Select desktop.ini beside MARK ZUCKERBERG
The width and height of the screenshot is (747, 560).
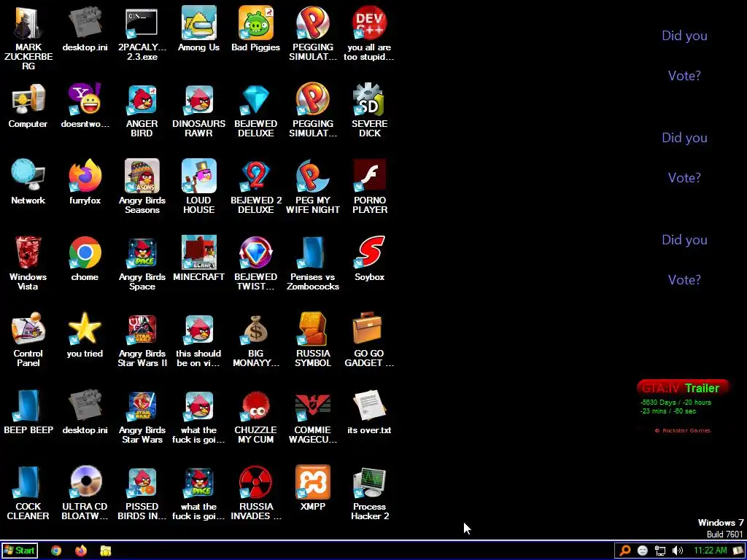pos(85,23)
